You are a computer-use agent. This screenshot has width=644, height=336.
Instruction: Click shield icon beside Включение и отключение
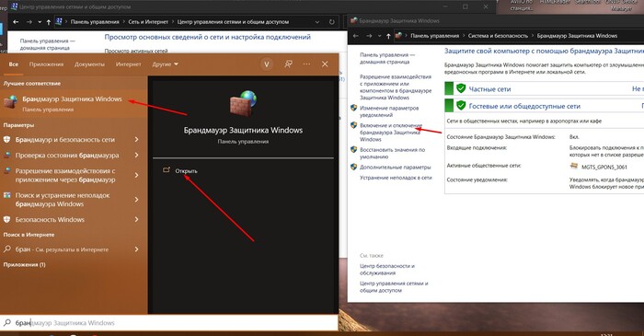point(353,125)
